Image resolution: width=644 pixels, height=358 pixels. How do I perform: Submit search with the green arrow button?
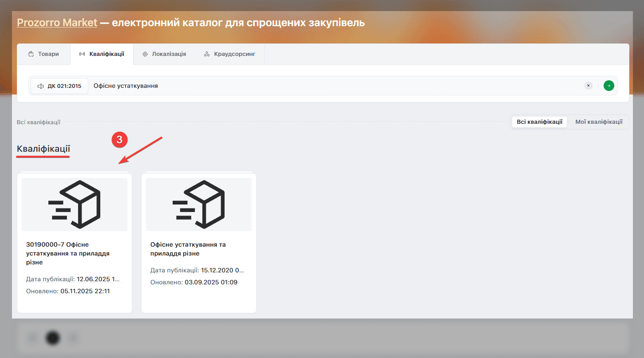[609, 86]
